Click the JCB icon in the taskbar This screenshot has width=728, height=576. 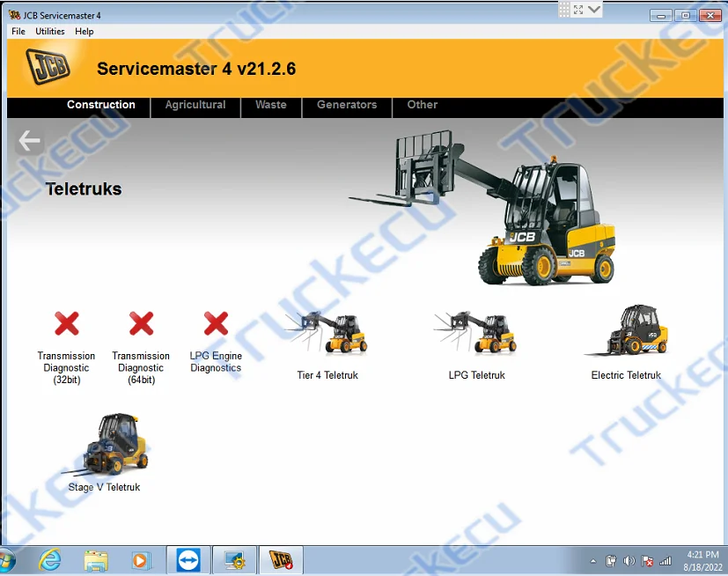[281, 560]
